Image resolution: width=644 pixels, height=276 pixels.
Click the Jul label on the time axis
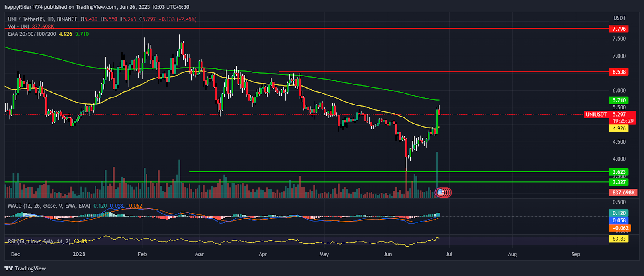pyautogui.click(x=449, y=254)
